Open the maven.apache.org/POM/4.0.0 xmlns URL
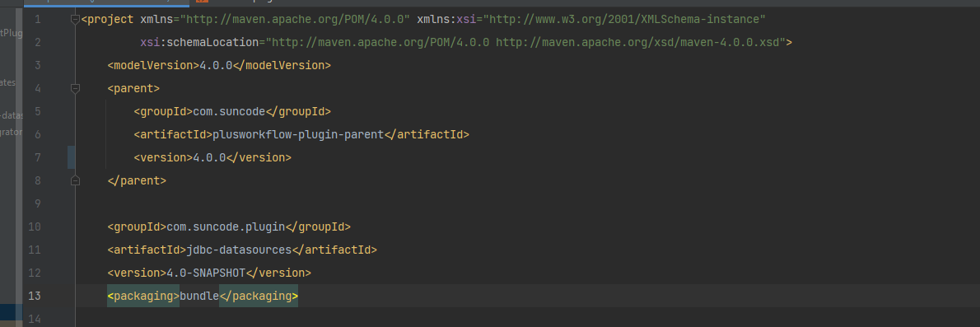This screenshot has height=327, width=980. (295, 20)
